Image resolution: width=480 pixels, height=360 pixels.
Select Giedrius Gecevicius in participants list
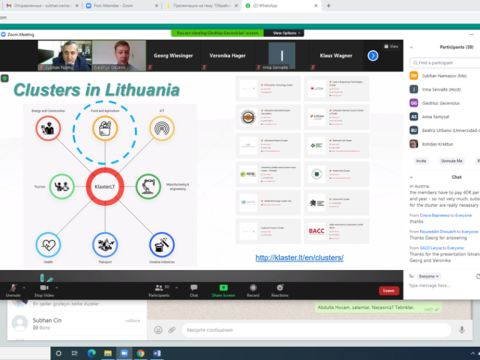[445, 103]
